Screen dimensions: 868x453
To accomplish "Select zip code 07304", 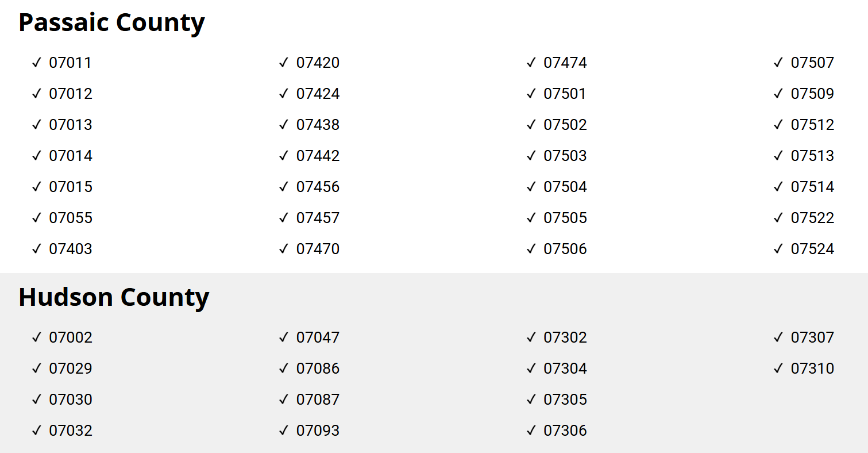I will pyautogui.click(x=565, y=368).
